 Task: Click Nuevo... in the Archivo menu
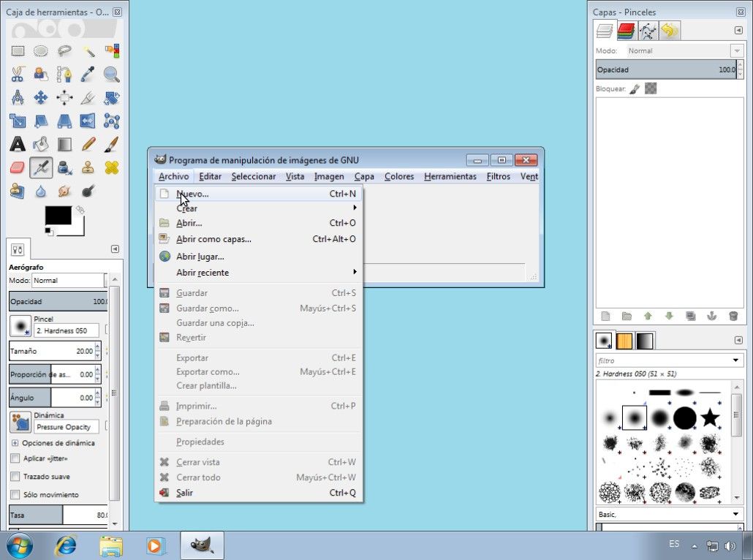[x=192, y=194]
